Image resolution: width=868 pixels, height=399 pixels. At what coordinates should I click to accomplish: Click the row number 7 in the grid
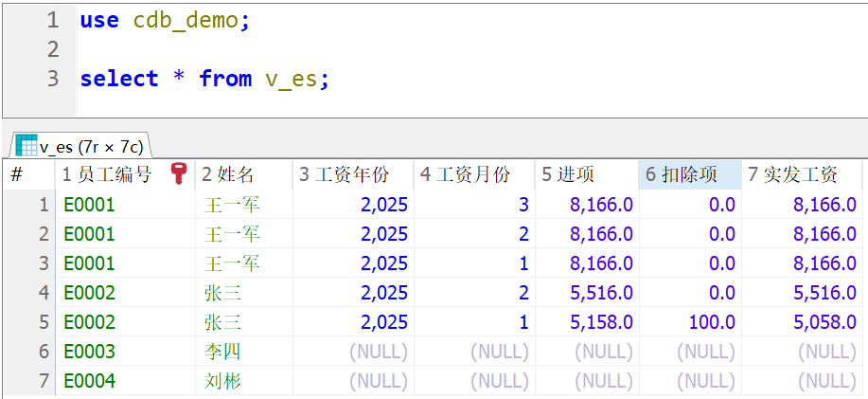43,381
